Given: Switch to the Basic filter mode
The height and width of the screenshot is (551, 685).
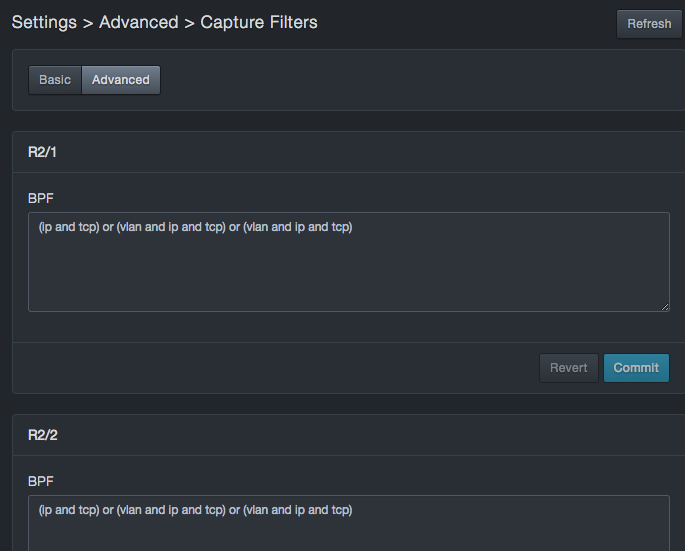Looking at the screenshot, I should point(55,80).
